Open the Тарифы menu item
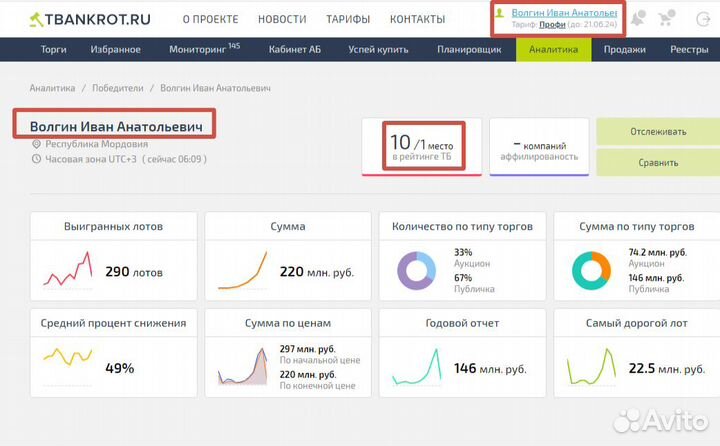The height and width of the screenshot is (446, 720). pyautogui.click(x=348, y=19)
